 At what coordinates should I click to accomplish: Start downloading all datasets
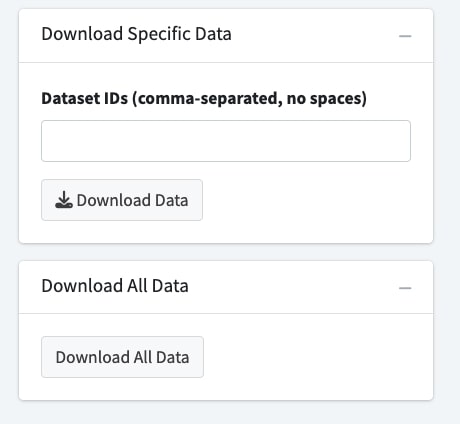pos(122,357)
